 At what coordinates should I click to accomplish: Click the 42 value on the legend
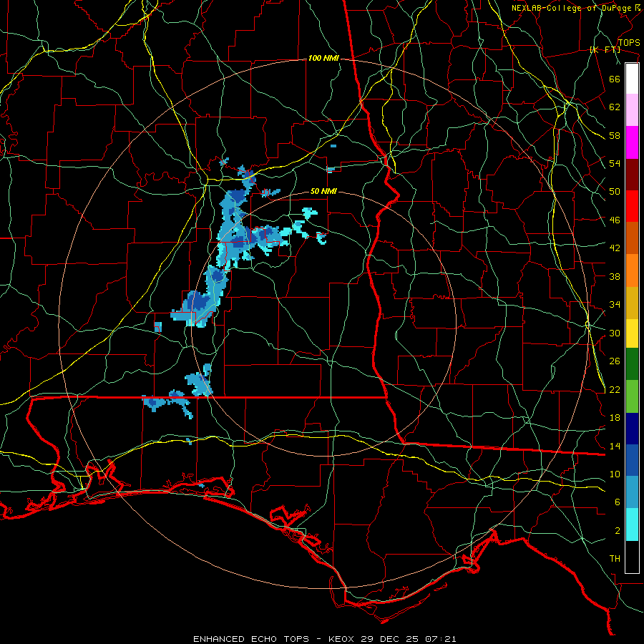coord(615,248)
